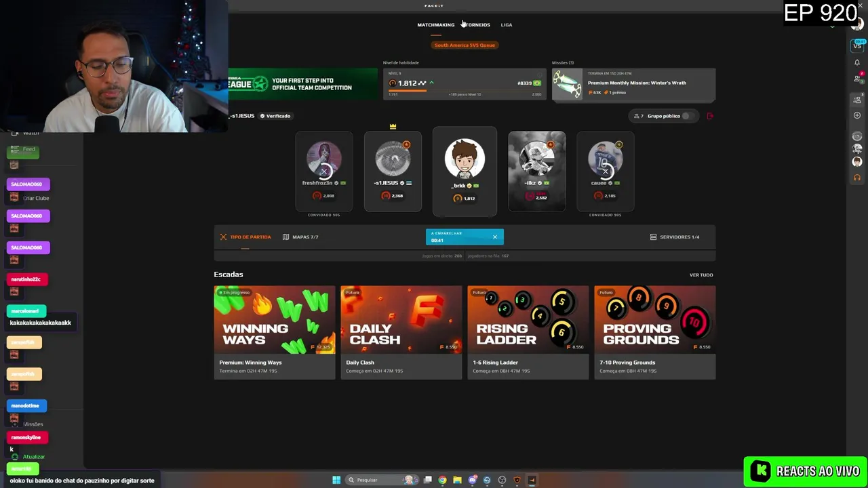Image resolution: width=868 pixels, height=488 pixels.
Task: Open the orange shield anti-cheat taskbar icon
Action: (517, 480)
